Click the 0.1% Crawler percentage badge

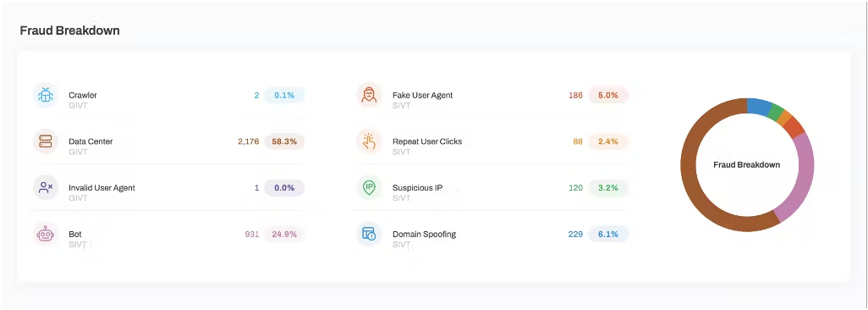click(x=284, y=96)
